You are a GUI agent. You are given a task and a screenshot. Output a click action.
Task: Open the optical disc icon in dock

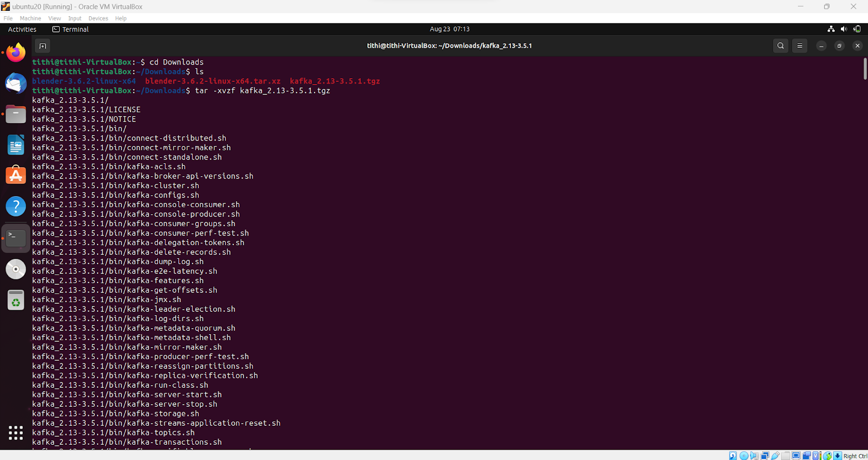pos(16,269)
